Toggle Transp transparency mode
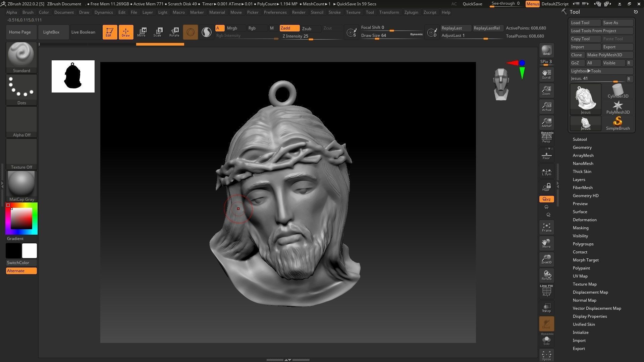The width and height of the screenshot is (644, 362). click(546, 307)
